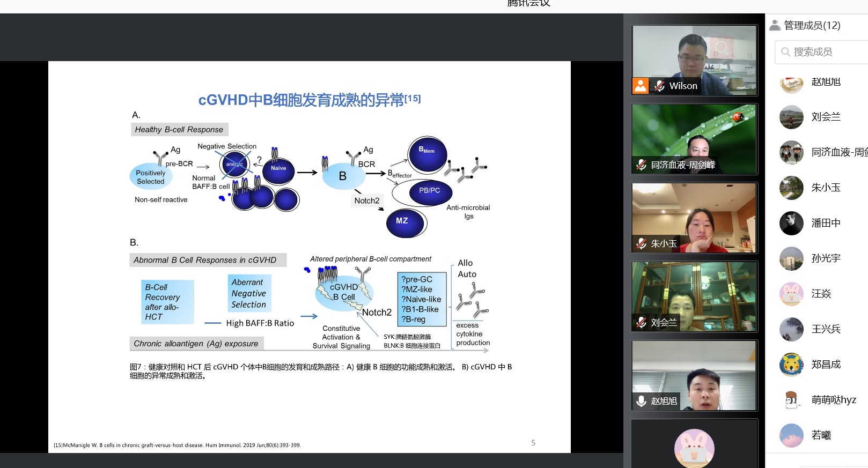The image size is (868, 468).
Task: Select 萌萌哒hyz in the member list
Action: coord(833,400)
